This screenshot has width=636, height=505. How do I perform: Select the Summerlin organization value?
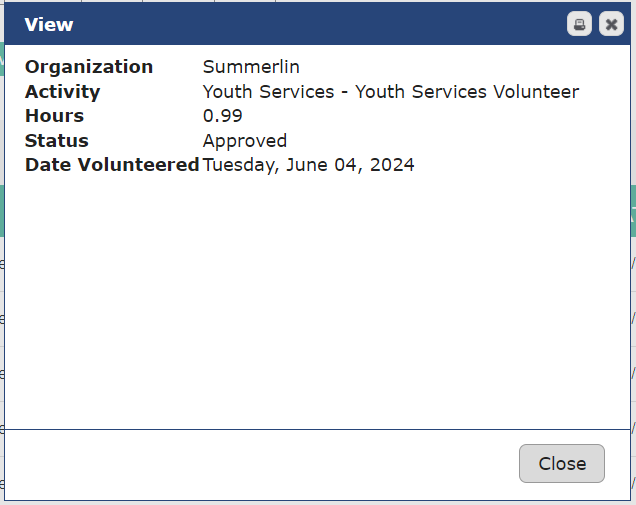pos(251,67)
